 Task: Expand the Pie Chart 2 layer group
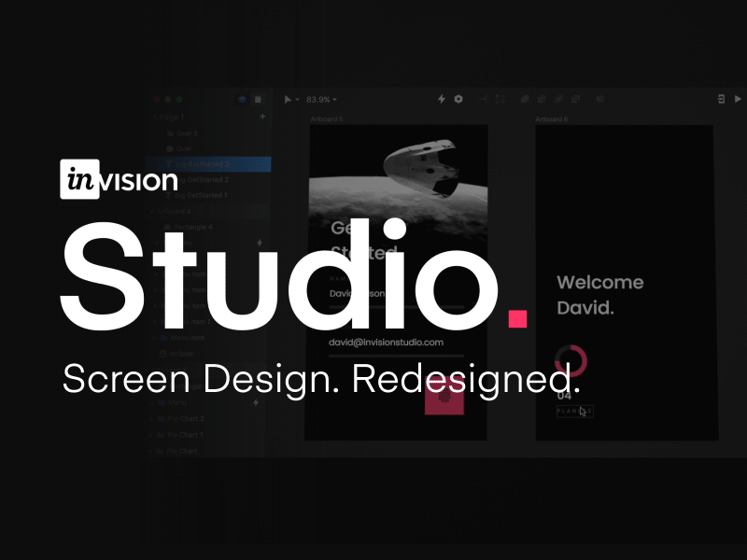coord(152,419)
